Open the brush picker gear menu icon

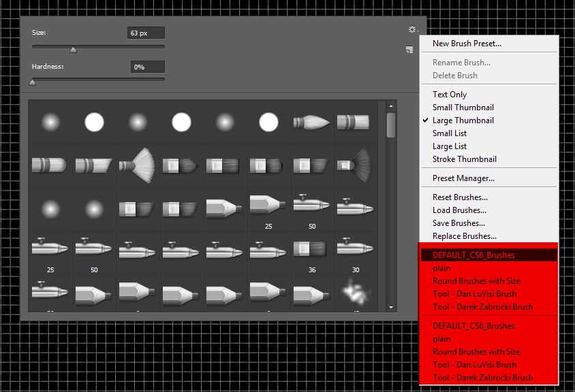(413, 29)
